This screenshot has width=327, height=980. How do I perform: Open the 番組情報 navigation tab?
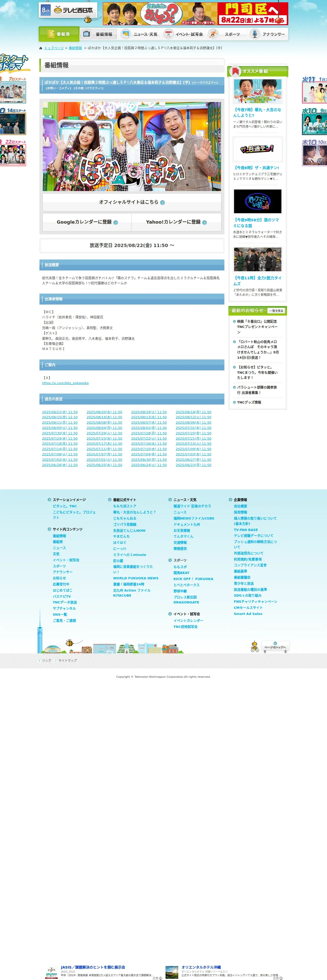click(x=99, y=34)
